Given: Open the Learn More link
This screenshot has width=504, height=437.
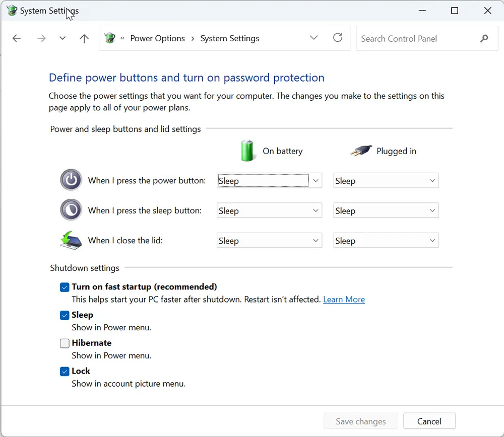Looking at the screenshot, I should (344, 299).
